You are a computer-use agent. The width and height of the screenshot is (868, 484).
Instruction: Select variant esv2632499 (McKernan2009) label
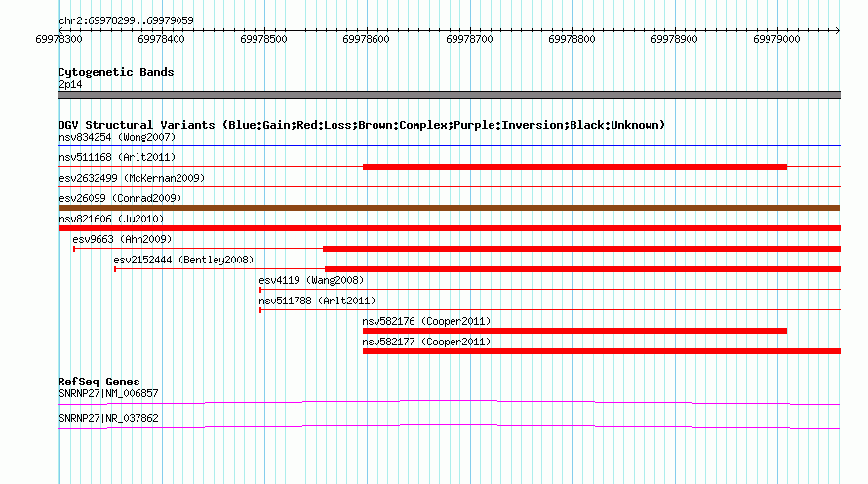click(x=132, y=178)
